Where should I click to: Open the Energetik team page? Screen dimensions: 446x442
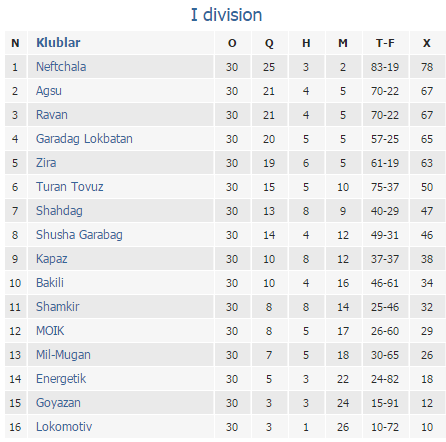click(61, 379)
